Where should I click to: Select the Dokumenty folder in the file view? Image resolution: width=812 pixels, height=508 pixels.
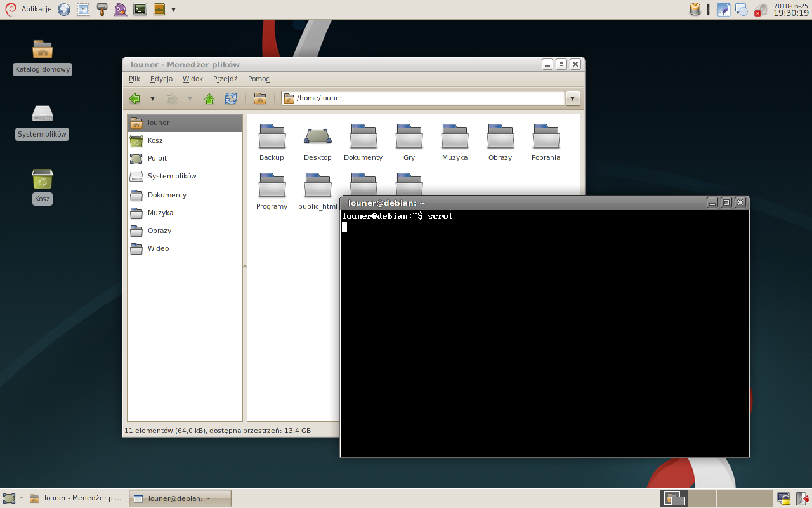[x=363, y=142]
